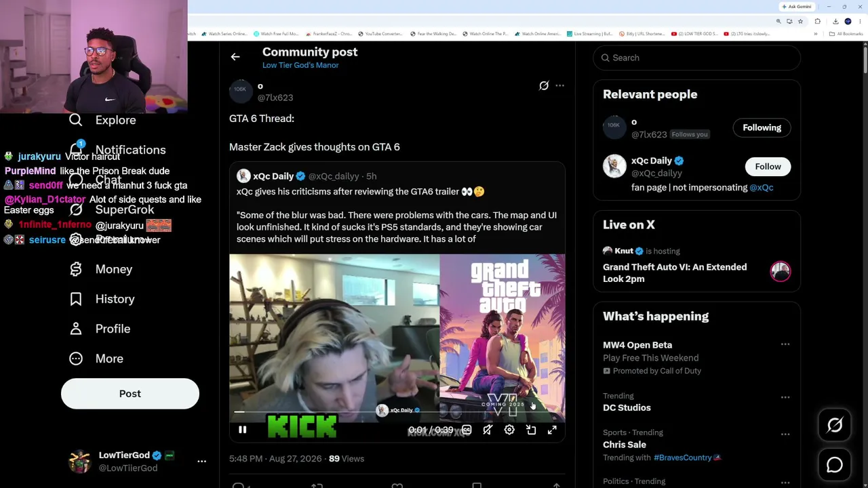The height and width of the screenshot is (488, 868).
Task: Open video settings gear
Action: tap(509, 430)
